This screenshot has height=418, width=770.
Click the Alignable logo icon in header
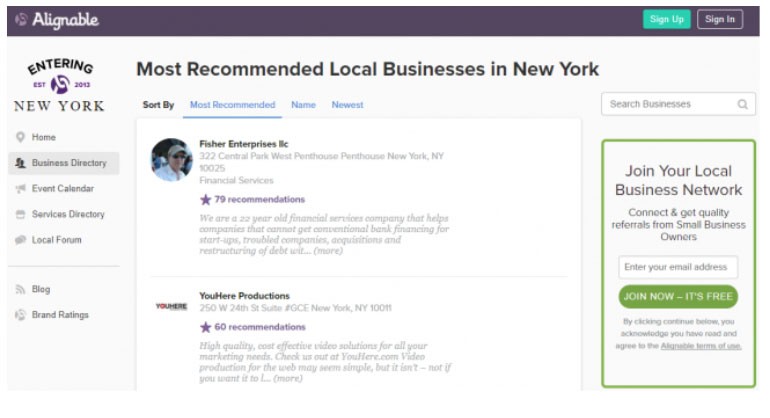click(21, 19)
